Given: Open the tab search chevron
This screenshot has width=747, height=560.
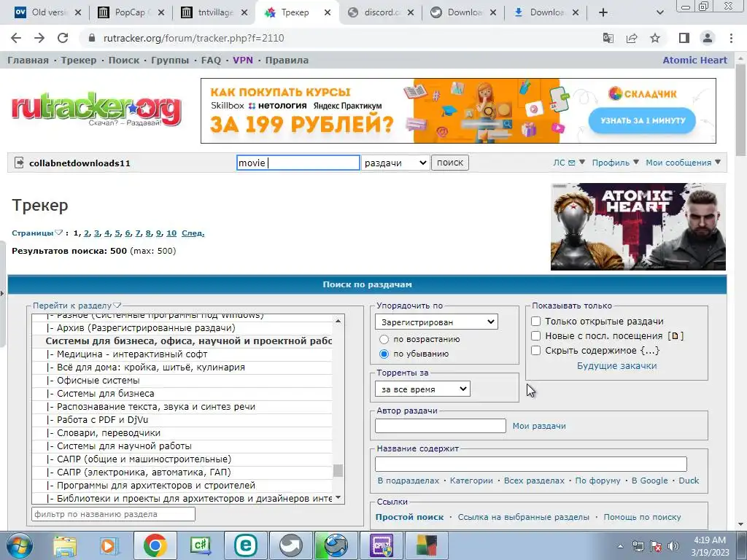Looking at the screenshot, I should [659, 13].
